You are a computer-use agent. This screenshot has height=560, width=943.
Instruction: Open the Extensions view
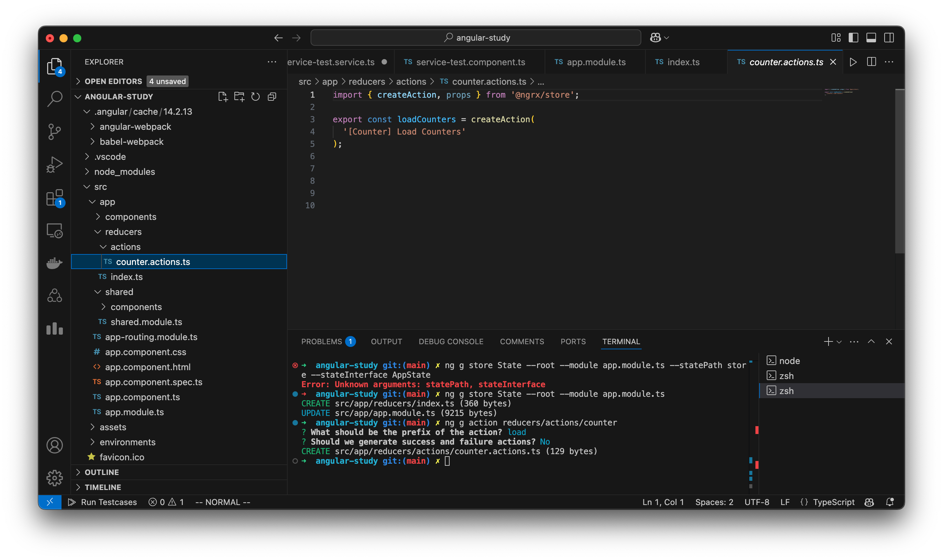coord(55,198)
